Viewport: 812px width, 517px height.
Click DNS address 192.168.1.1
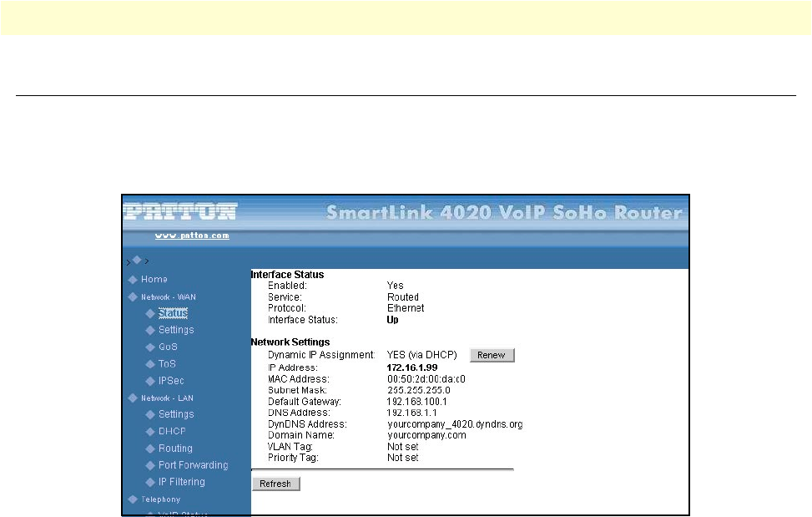click(x=411, y=413)
